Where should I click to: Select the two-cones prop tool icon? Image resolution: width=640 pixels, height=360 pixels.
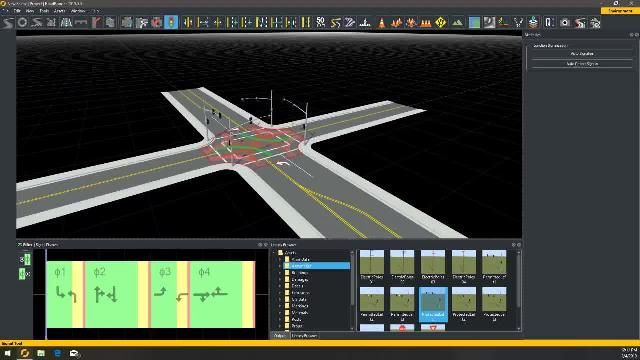tap(396, 22)
